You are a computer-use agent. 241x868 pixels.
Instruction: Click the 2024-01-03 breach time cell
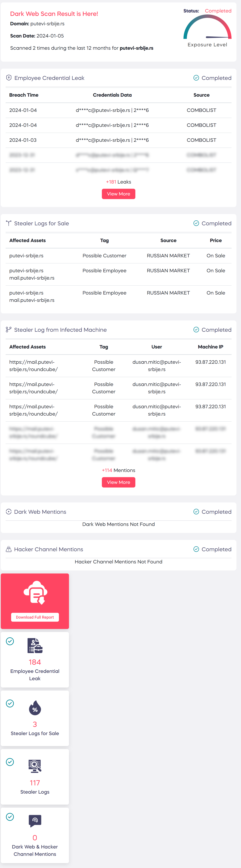[x=23, y=140]
